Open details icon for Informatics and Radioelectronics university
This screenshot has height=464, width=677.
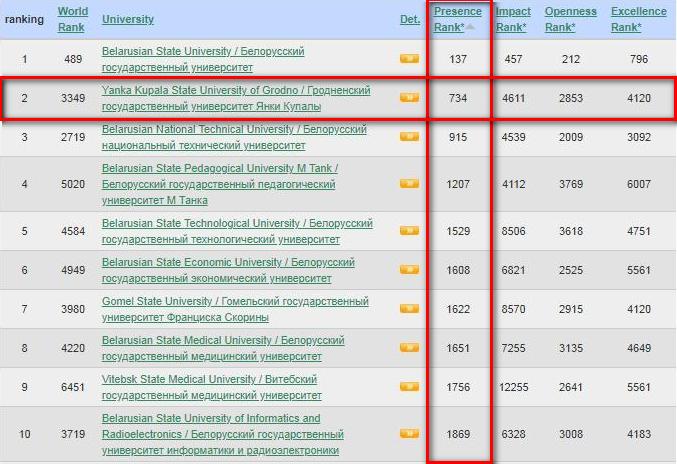coord(409,434)
